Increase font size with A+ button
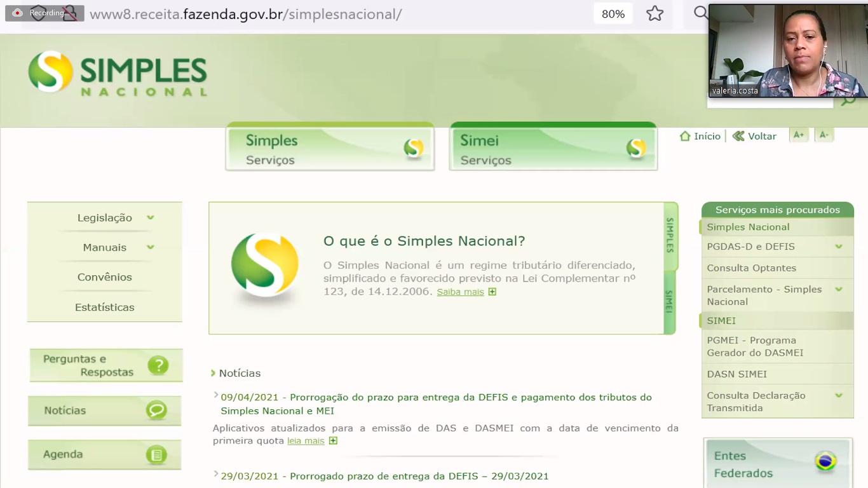Viewport: 868px width, 488px height. tap(799, 135)
